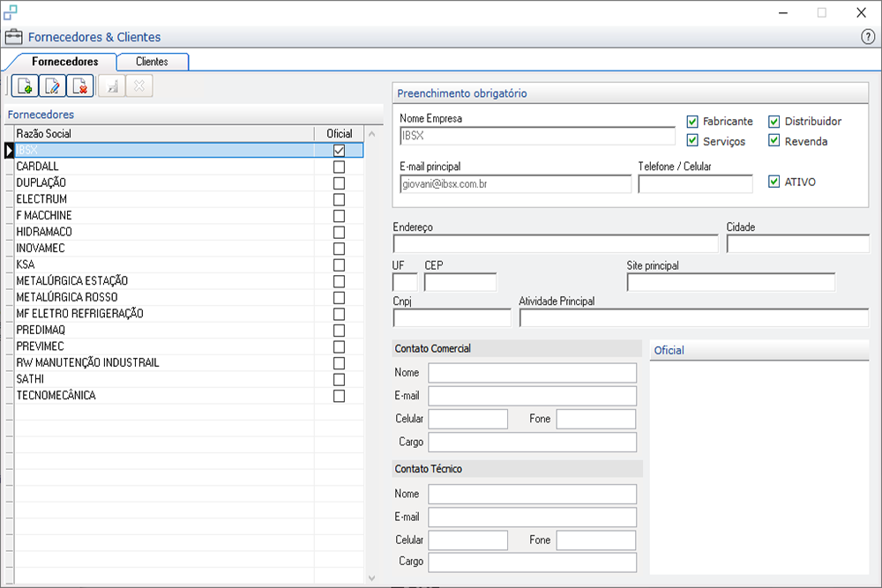Click the UF input box
882x588 pixels.
[x=405, y=282]
